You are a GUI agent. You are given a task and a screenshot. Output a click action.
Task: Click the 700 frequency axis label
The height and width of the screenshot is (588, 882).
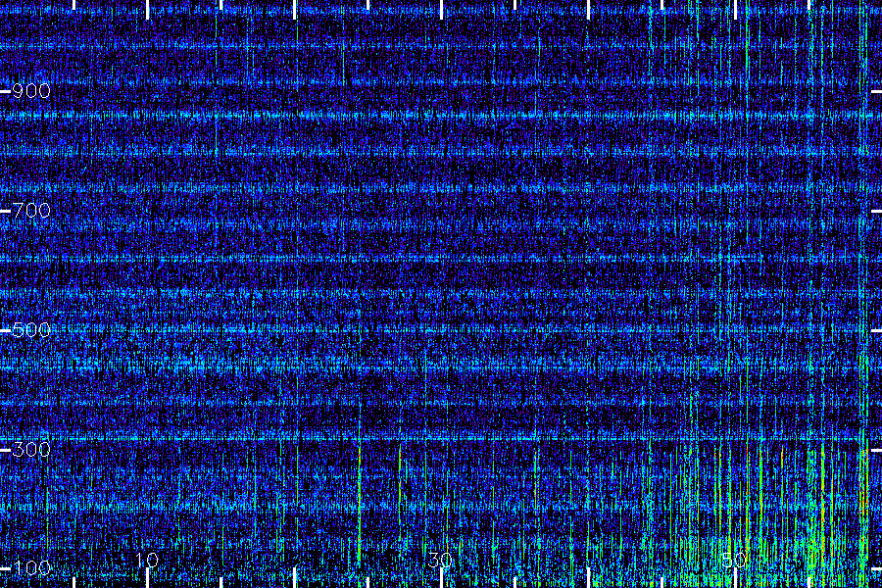click(x=31, y=211)
